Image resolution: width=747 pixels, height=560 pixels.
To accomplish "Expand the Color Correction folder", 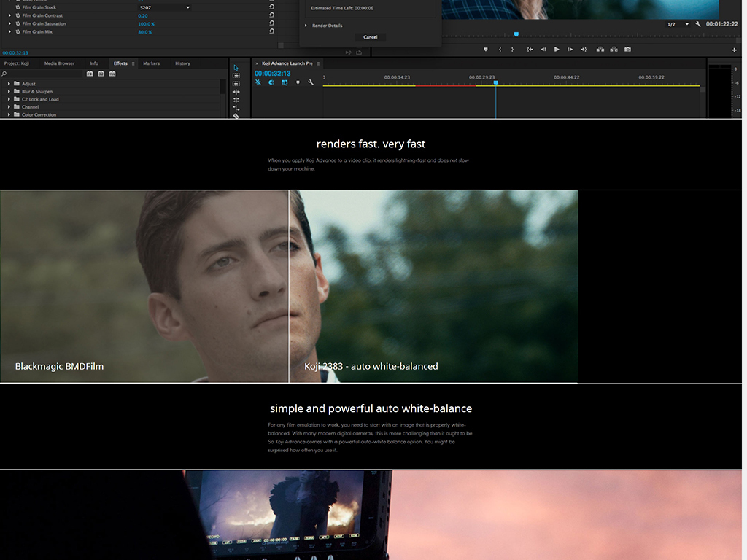I will point(9,114).
